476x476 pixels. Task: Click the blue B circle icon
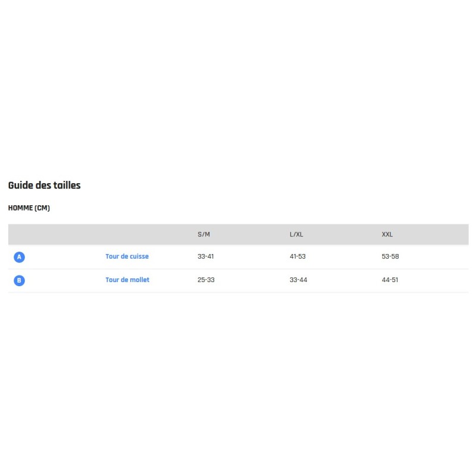click(19, 280)
